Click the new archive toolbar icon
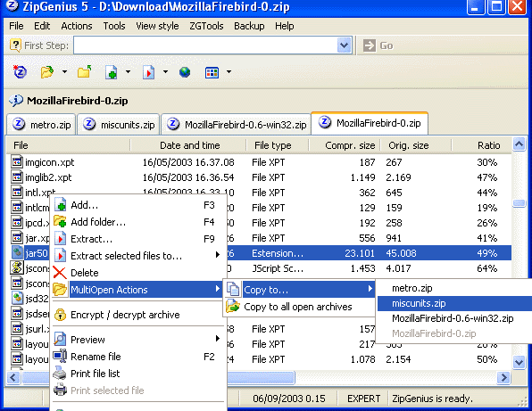Screen dimensions: 532x411 click(x=20, y=72)
